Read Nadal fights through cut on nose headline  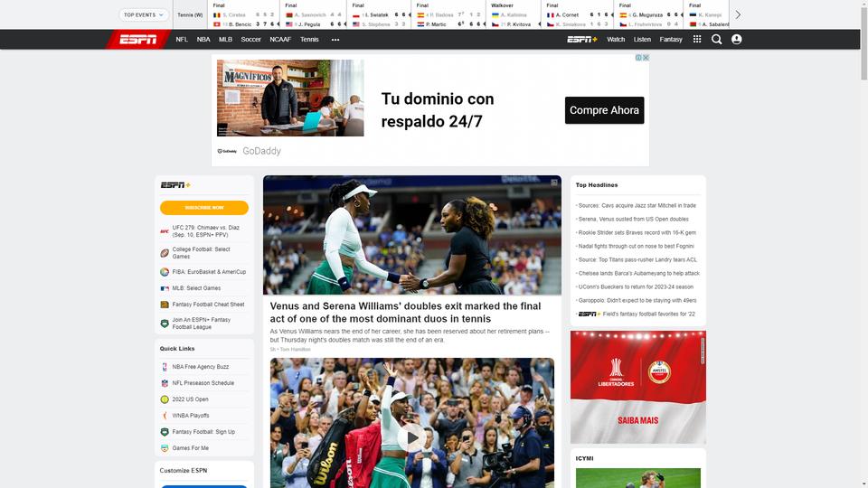coord(636,246)
